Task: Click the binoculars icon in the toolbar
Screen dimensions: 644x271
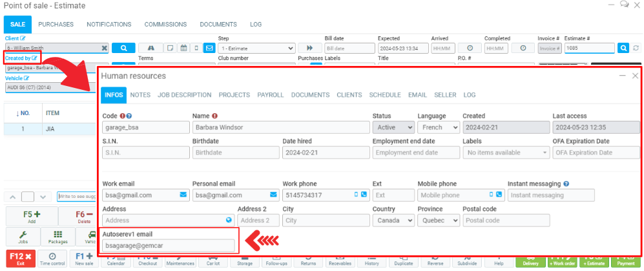Action: (x=151, y=48)
